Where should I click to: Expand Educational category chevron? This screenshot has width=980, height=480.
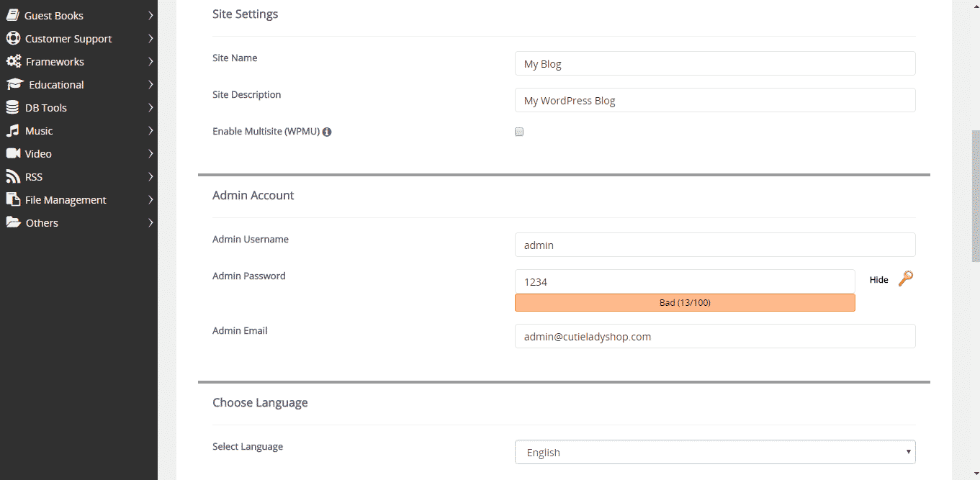150,84
